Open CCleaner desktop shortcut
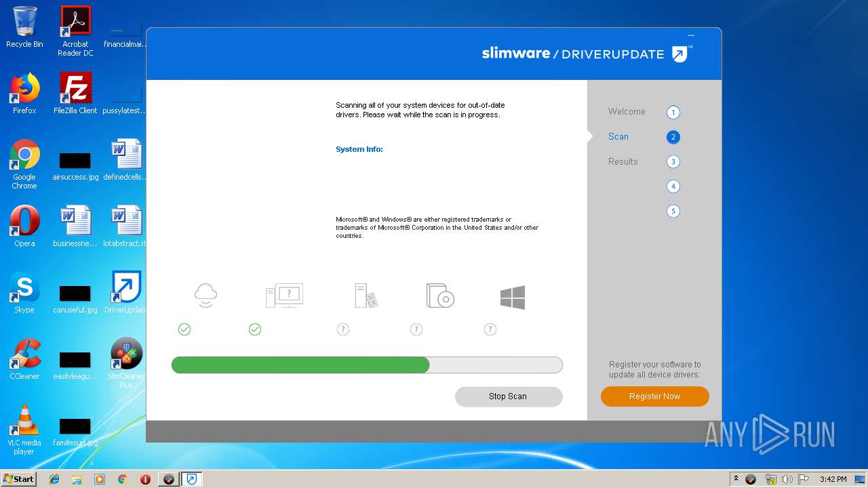The image size is (868, 488). [x=24, y=359]
